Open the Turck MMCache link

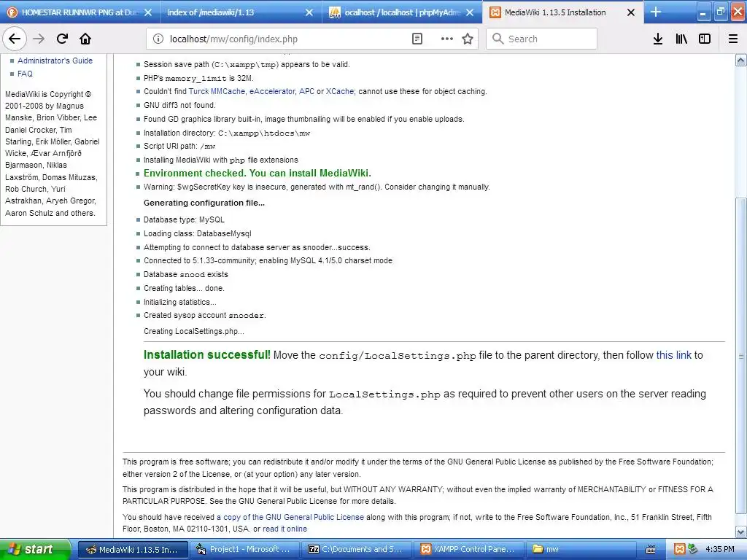[217, 91]
